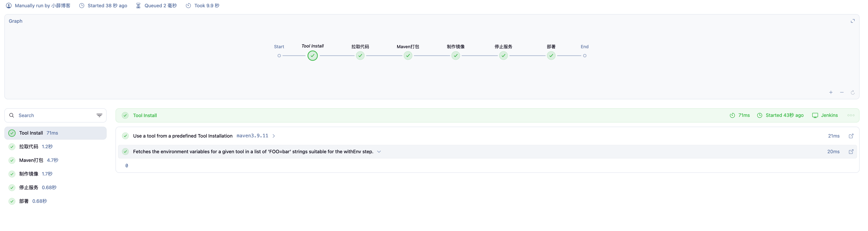868x231 pixels.
Task: Click the search magnifier icon
Action: (x=12, y=115)
